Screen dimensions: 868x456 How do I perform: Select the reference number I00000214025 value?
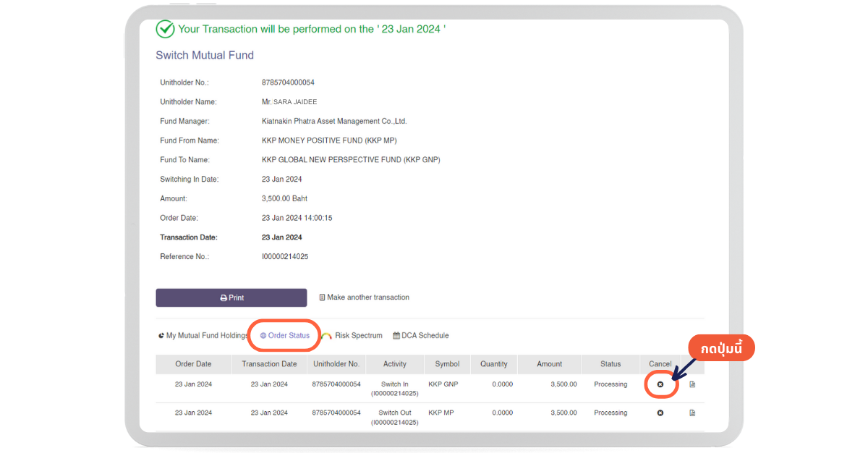(x=285, y=257)
